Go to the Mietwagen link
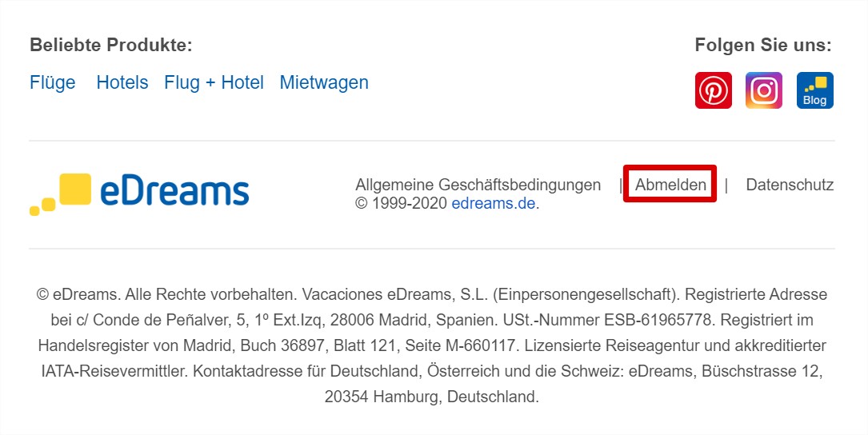This screenshot has height=435, width=868. (324, 82)
